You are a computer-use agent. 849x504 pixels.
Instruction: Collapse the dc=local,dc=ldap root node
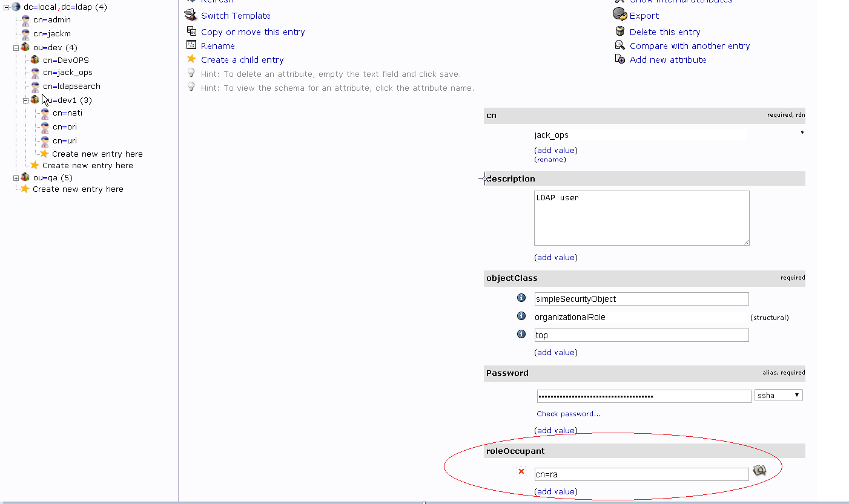click(x=6, y=7)
